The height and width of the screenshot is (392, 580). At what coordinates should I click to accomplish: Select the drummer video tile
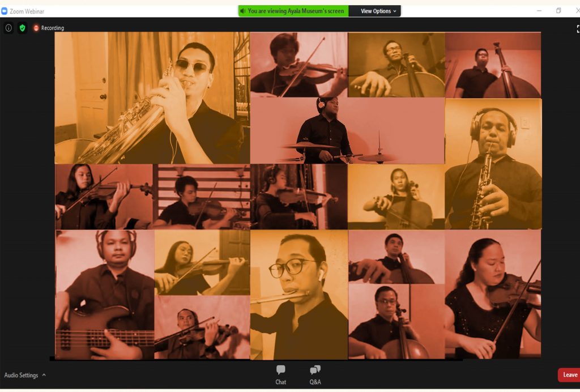click(x=347, y=130)
